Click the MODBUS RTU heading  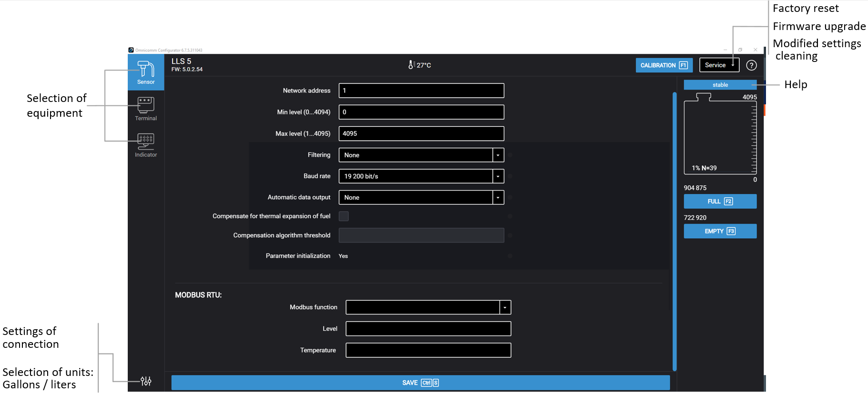point(198,295)
